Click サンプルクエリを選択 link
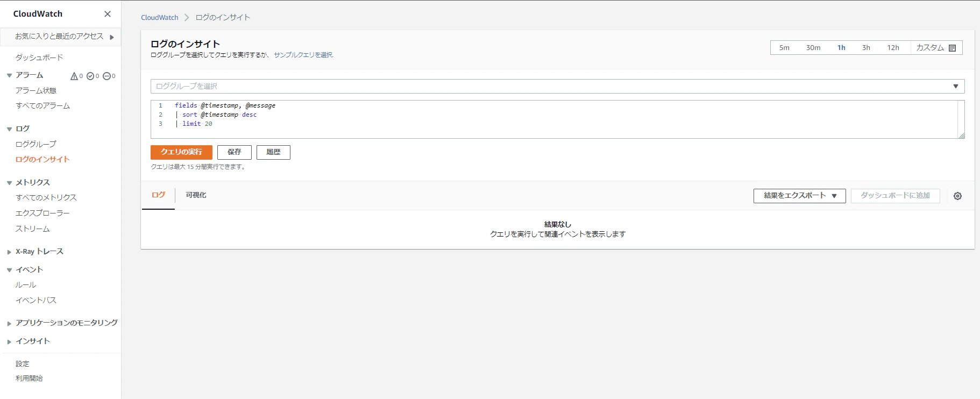The height and width of the screenshot is (399, 980). [x=303, y=55]
